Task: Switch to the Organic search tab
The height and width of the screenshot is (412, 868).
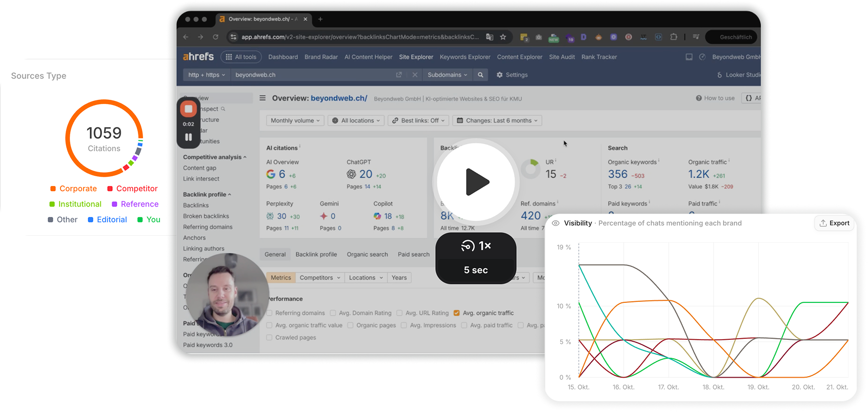Action: [367, 254]
